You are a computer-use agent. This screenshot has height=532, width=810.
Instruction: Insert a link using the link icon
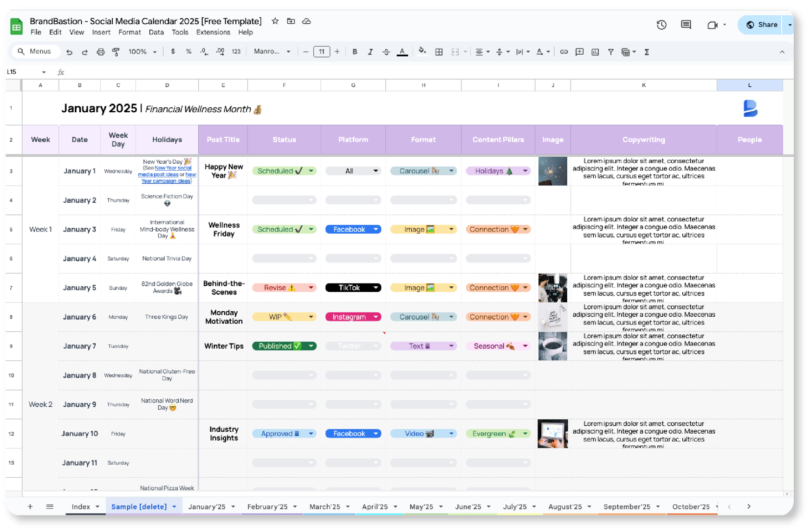[564, 51]
